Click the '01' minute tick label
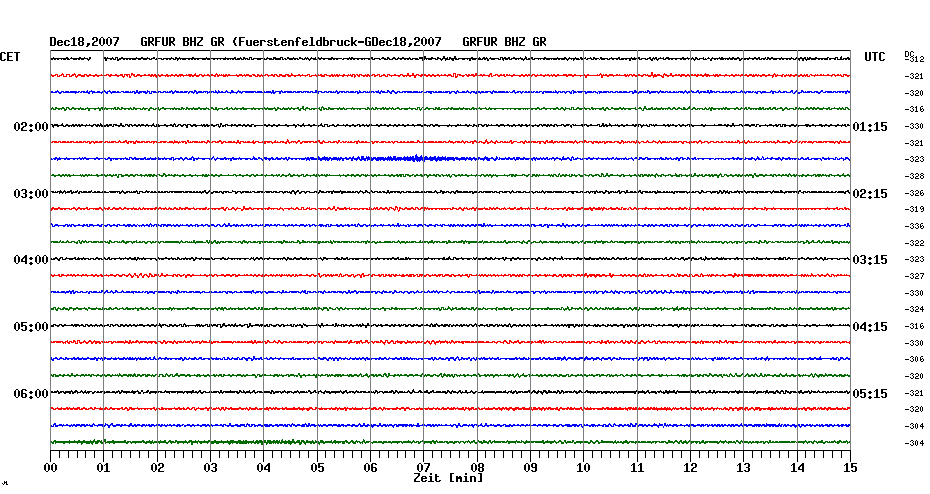This screenshot has height=494, width=930. click(x=103, y=467)
